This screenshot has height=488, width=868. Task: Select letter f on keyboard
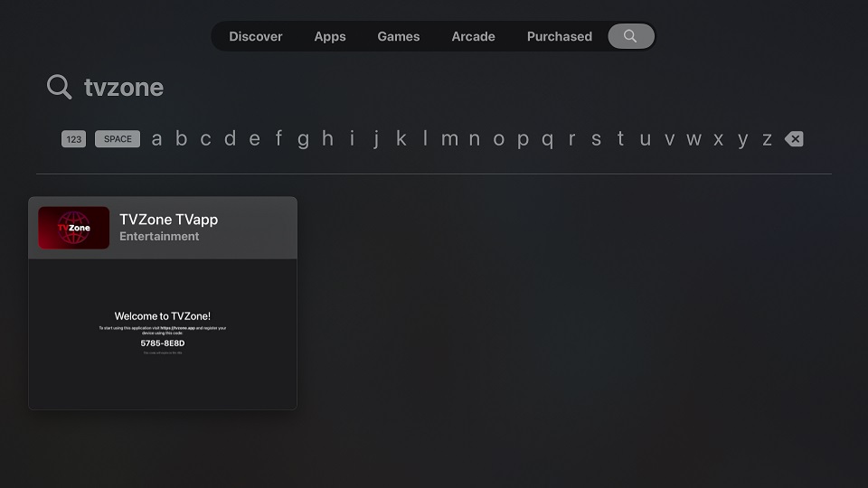pos(278,138)
